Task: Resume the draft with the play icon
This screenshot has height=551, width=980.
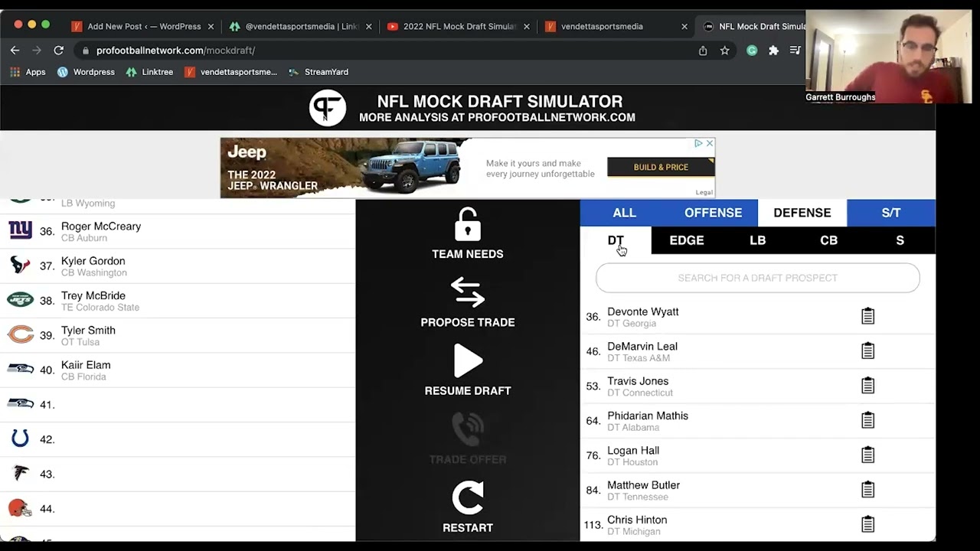Action: (467, 361)
